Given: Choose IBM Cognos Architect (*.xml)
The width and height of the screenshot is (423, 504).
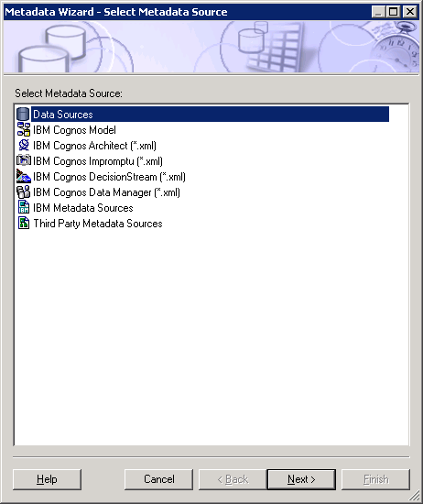Looking at the screenshot, I should point(94,146).
